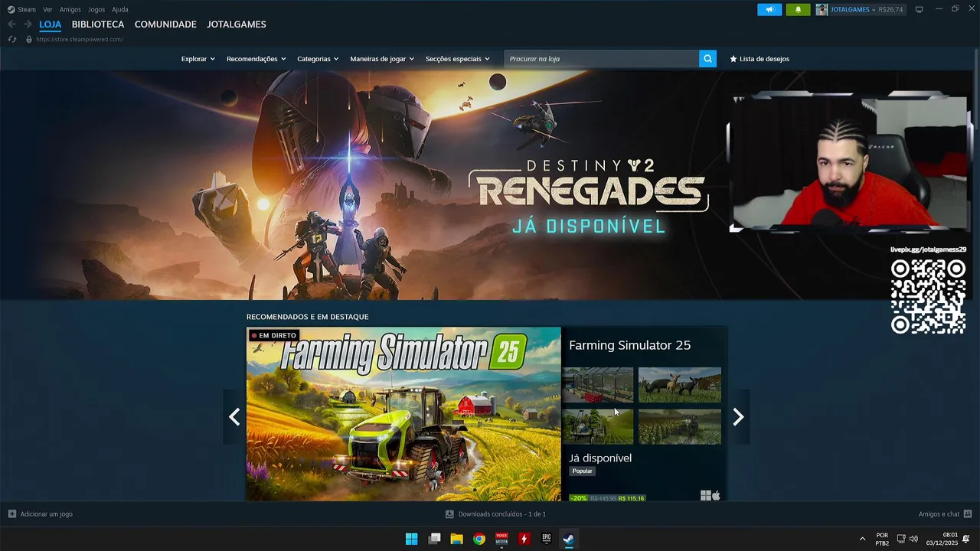The image size is (980, 551).
Task: Open the JOTALGAMES profile tab
Action: pos(237,24)
